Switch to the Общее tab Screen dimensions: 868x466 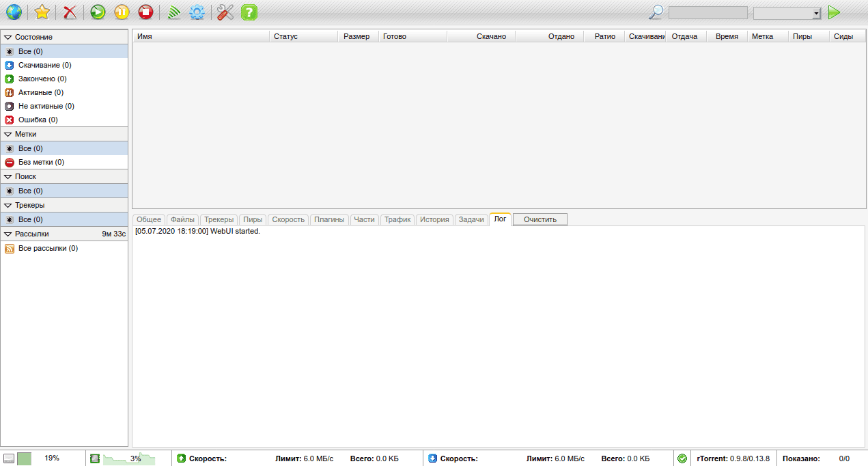[149, 219]
